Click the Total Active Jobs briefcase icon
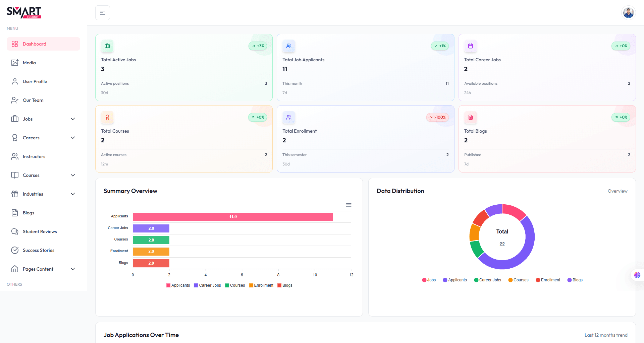This screenshot has height=343, width=644. point(107,46)
